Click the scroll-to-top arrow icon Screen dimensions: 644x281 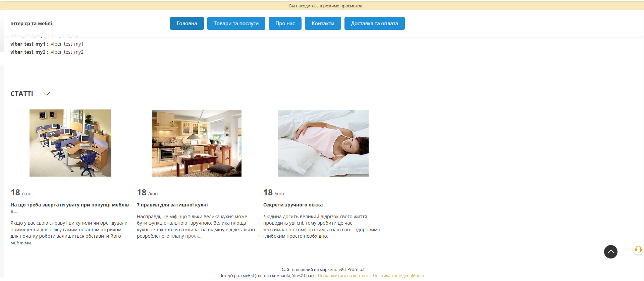coord(610,251)
